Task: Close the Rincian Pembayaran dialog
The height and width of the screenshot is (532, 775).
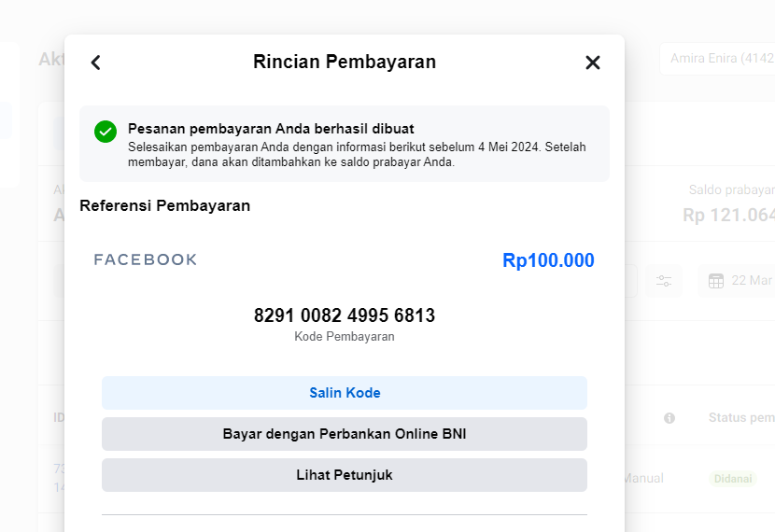Action: 592,63
